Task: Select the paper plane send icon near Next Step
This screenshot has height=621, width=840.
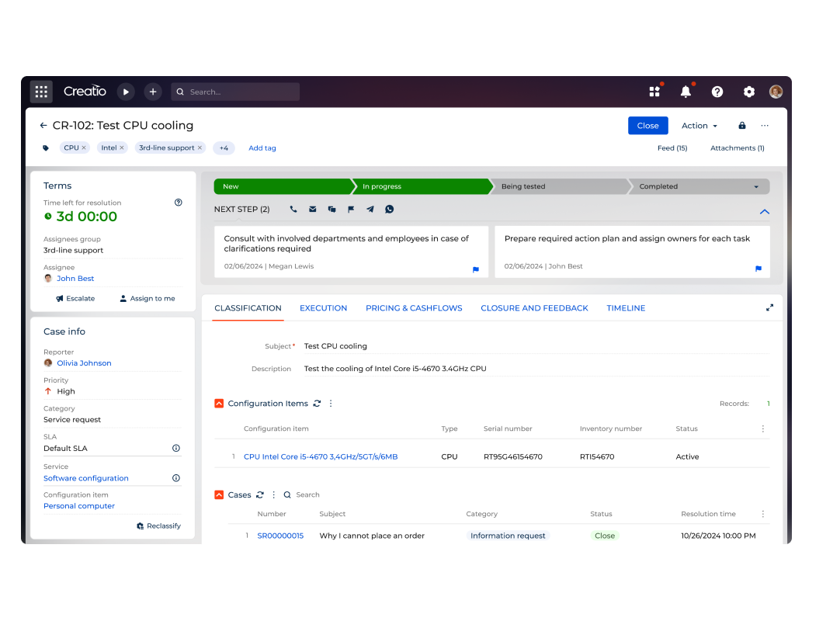Action: (370, 209)
